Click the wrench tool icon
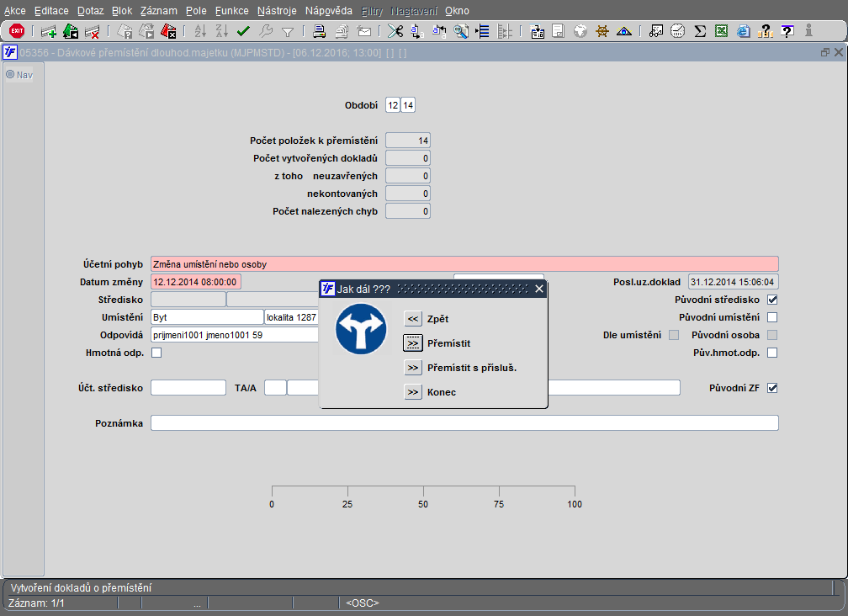848x616 pixels. [266, 31]
